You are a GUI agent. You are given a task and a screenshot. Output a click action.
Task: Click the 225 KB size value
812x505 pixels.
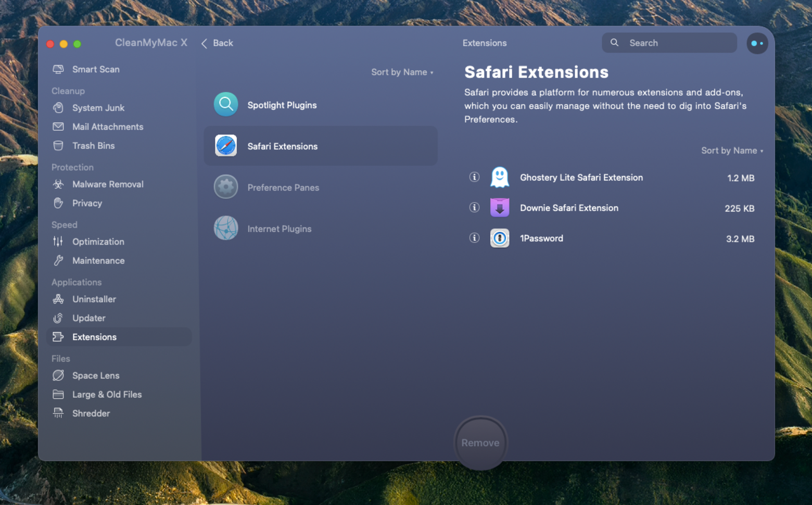(740, 208)
